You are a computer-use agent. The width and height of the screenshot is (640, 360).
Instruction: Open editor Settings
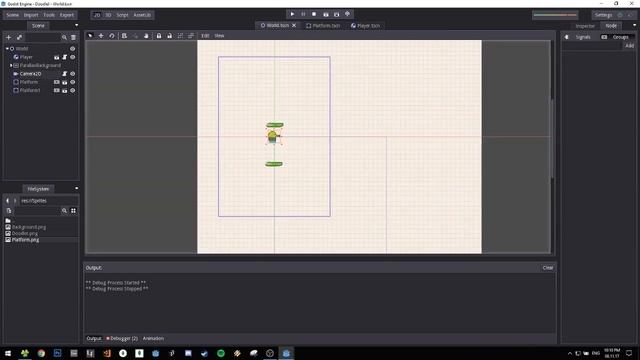603,15
